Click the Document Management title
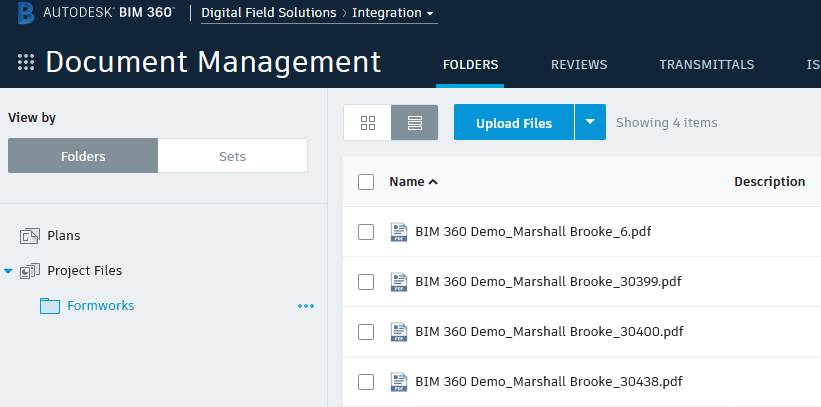821x407 pixels. 213,62
